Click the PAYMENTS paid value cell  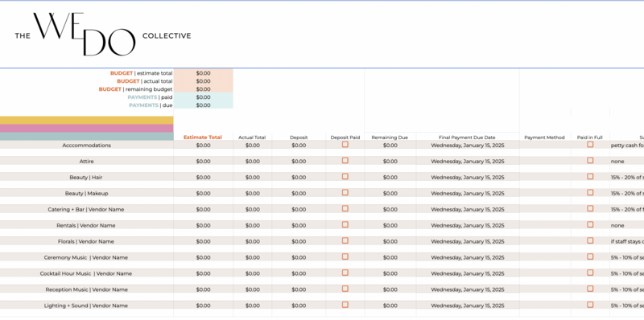coord(204,97)
